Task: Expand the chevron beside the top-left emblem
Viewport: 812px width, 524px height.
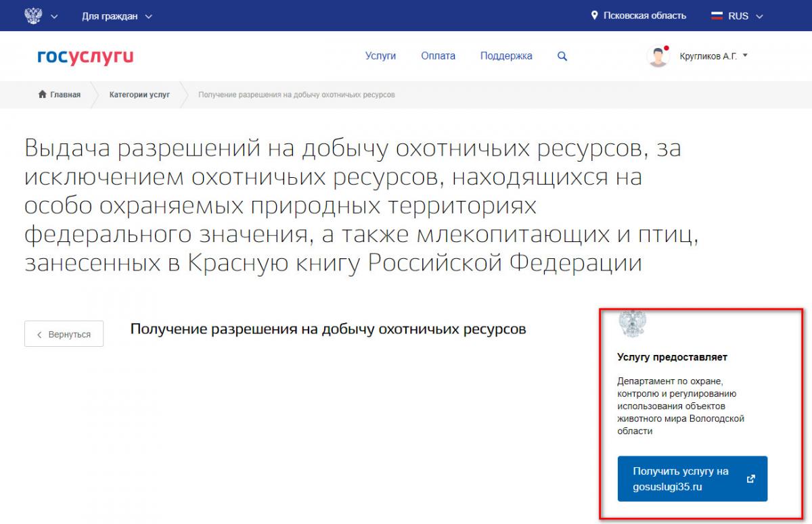Action: 54,16
